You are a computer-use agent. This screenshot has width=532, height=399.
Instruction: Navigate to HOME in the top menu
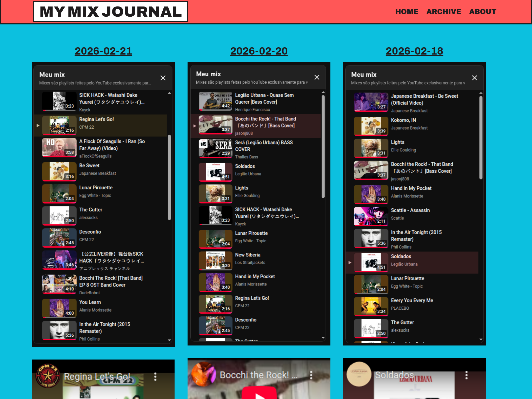[x=407, y=11]
